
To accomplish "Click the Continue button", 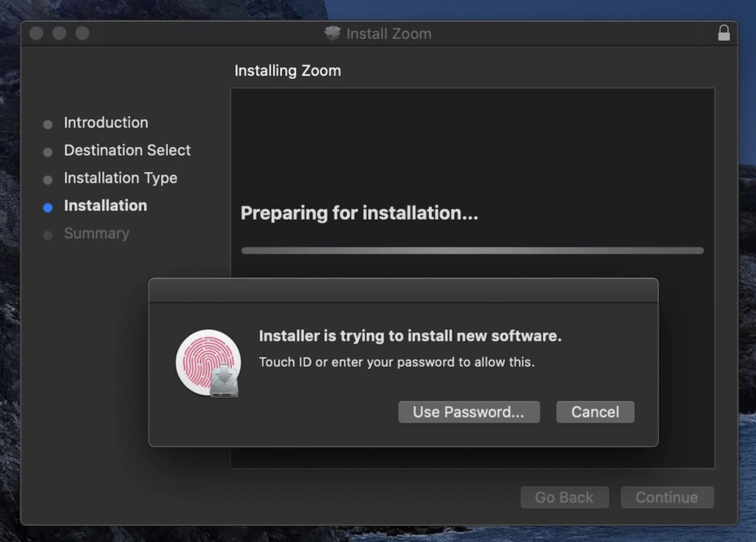I will pos(667,497).
